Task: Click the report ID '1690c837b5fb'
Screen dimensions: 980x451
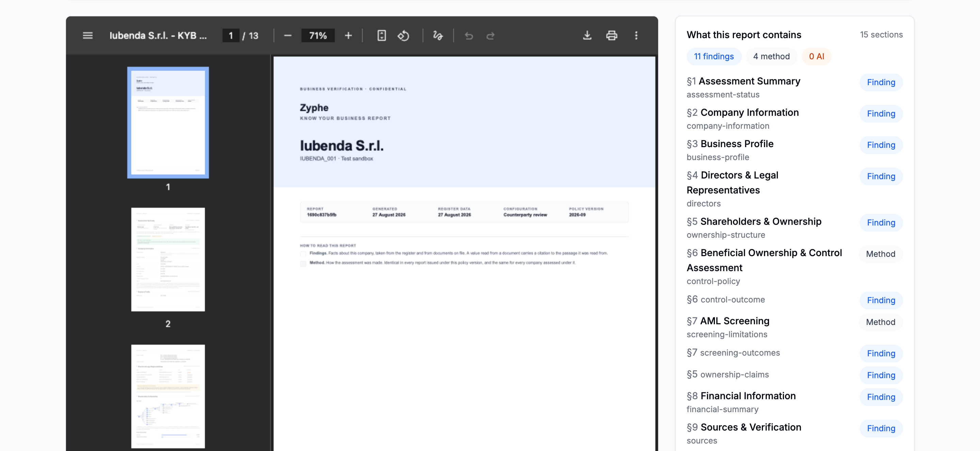Action: (322, 215)
